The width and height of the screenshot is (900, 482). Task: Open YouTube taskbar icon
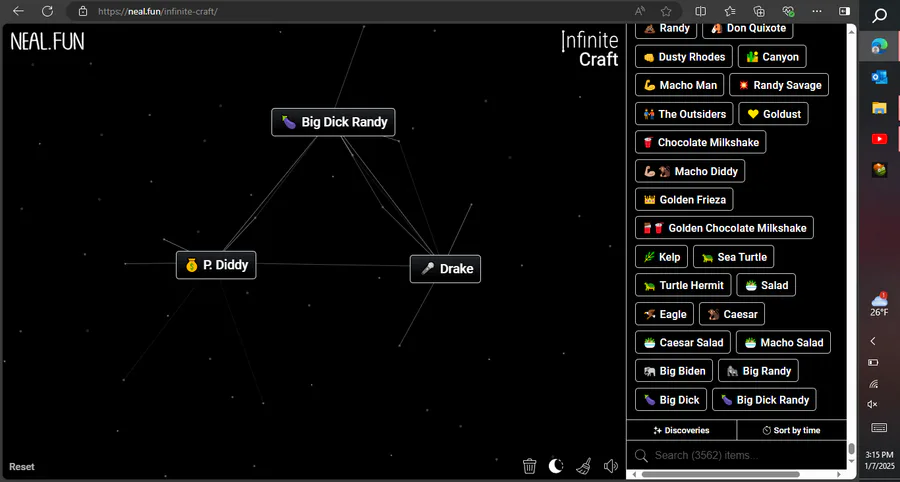tap(879, 139)
